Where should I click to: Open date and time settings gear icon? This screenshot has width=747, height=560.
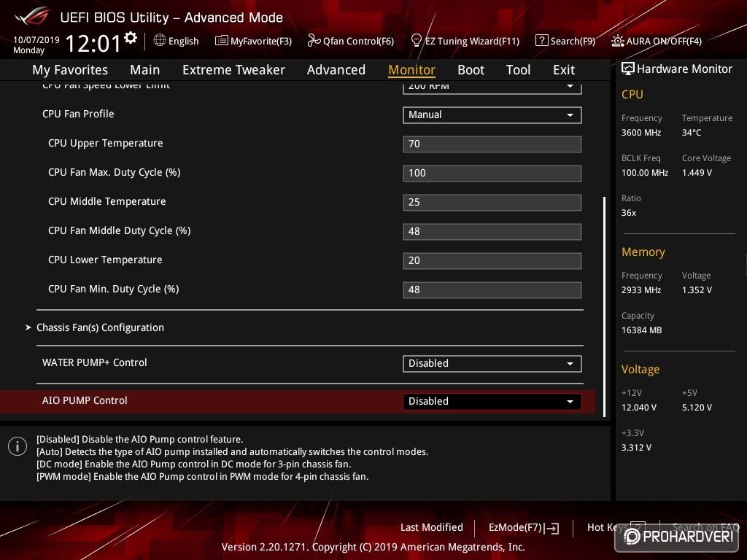(131, 38)
